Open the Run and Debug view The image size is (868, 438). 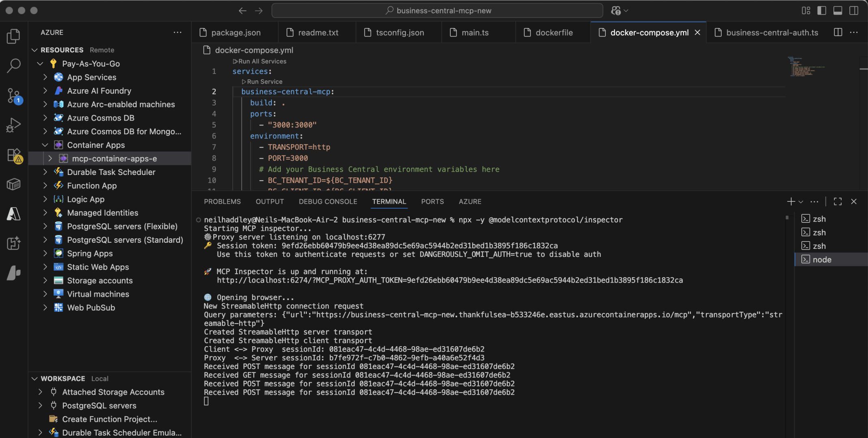coord(13,125)
